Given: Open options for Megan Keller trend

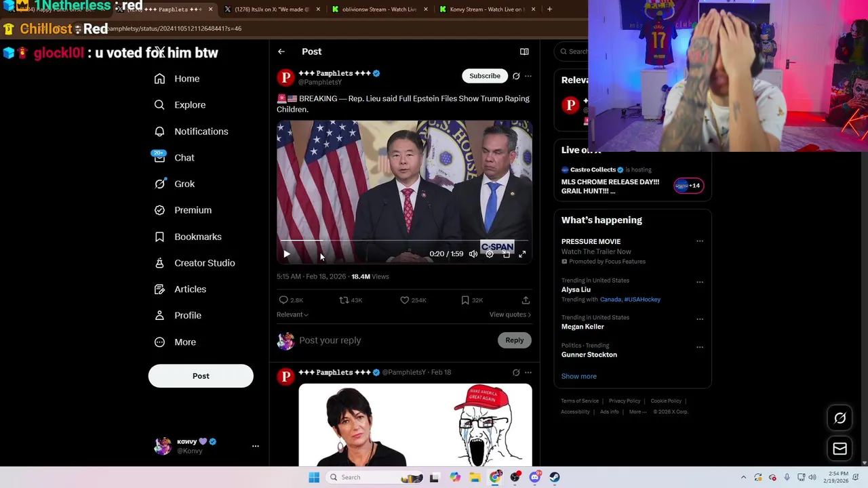Looking at the screenshot, I should tap(700, 319).
